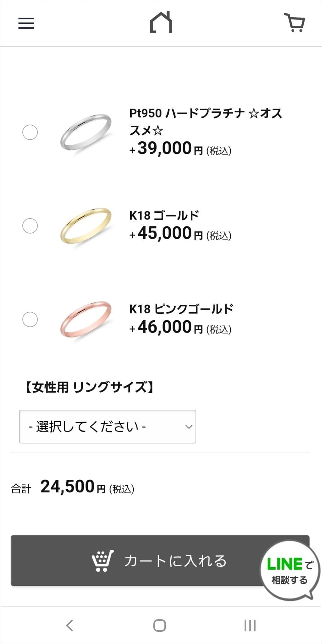Tap the home logo icon
This screenshot has height=644, width=322.
click(x=161, y=22)
